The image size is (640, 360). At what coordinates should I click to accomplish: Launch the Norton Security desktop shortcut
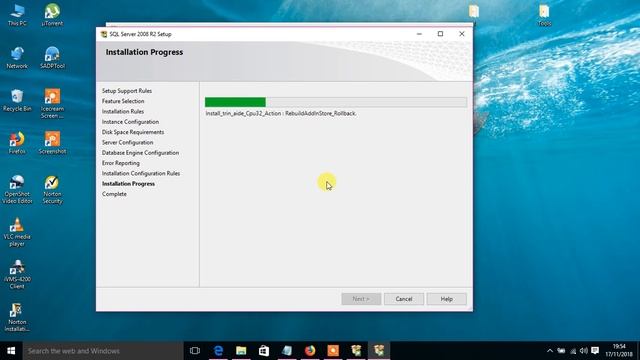[x=52, y=189]
